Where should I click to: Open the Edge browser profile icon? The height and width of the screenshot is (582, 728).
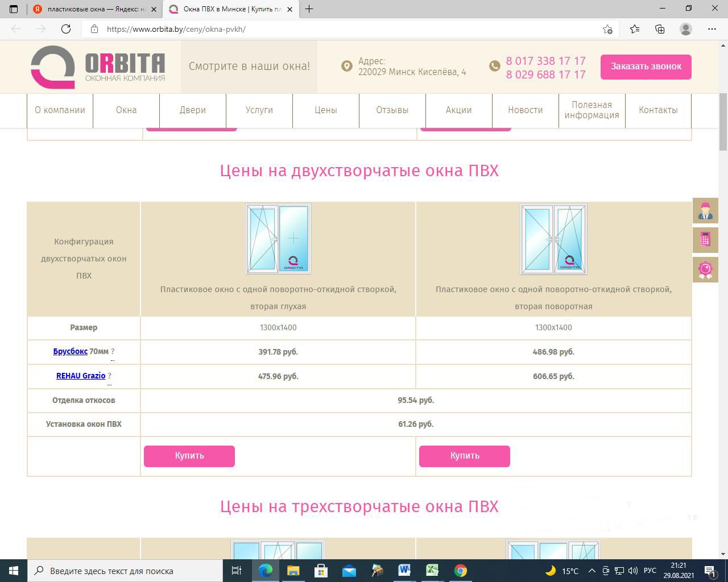pyautogui.click(x=686, y=29)
